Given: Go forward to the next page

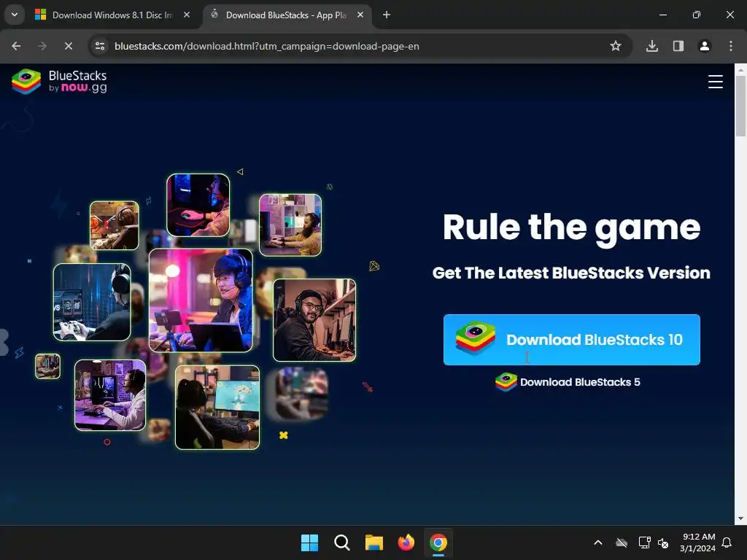Looking at the screenshot, I should click(x=42, y=46).
